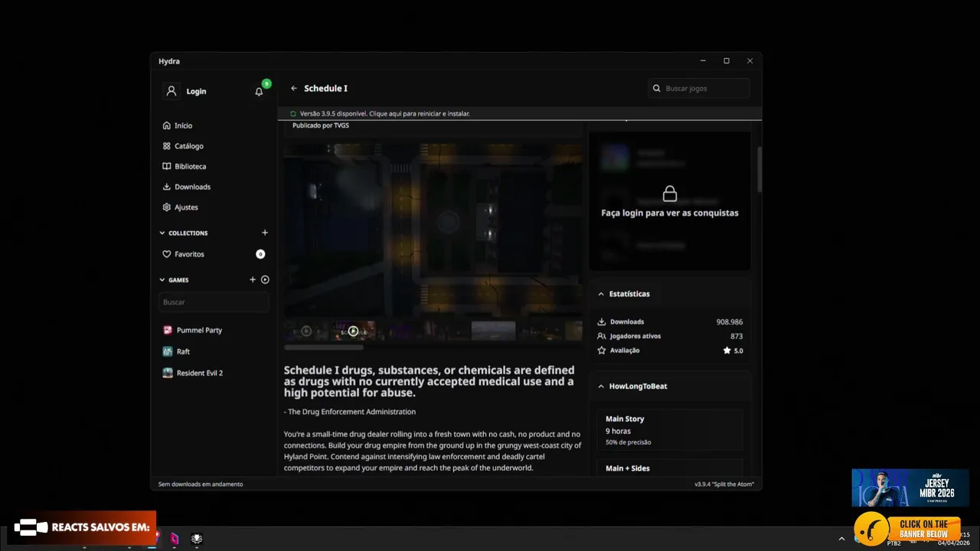Click the gallery horizontal scrollbar
This screenshot has width=980, height=551.
(x=324, y=347)
